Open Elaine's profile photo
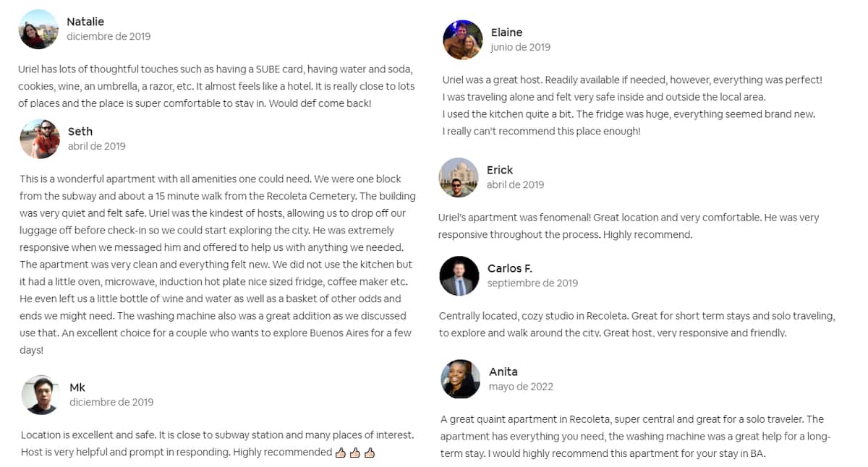Screen dimensions: 868x467 462,40
